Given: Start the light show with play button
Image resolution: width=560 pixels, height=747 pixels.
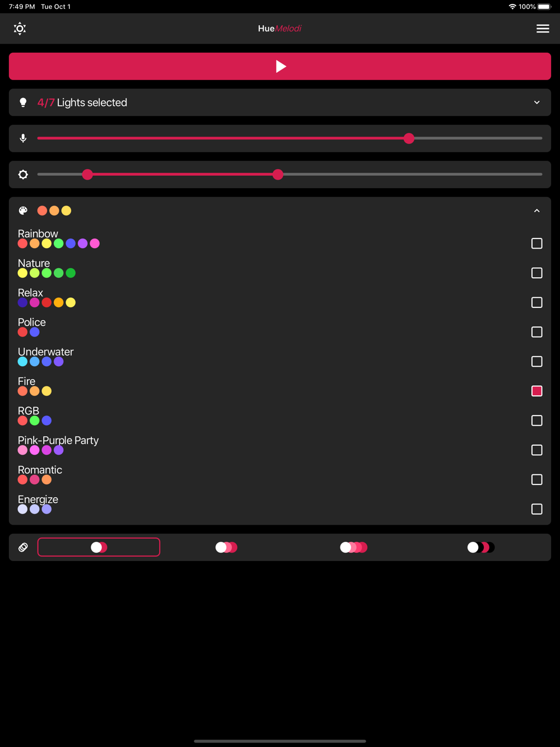Looking at the screenshot, I should [280, 66].
